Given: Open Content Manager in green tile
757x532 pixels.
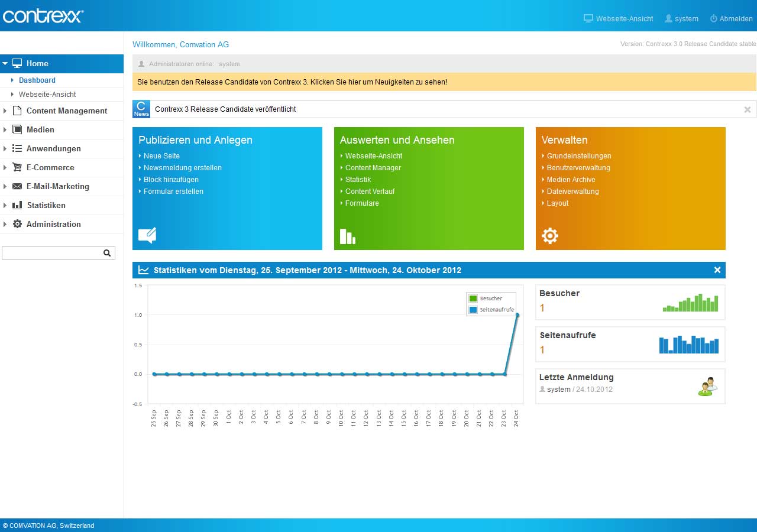Looking at the screenshot, I should (373, 168).
